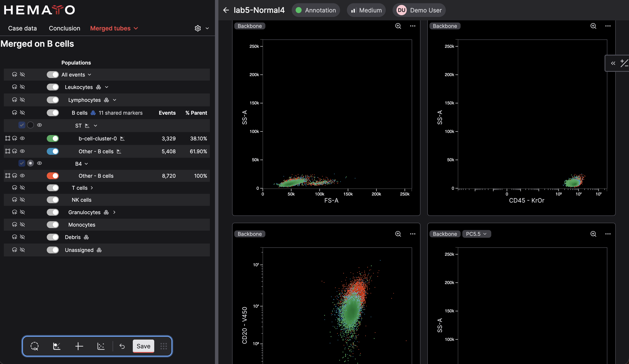Open more options on CD20 - V450 plot
This screenshot has height=364, width=629.
(x=413, y=234)
